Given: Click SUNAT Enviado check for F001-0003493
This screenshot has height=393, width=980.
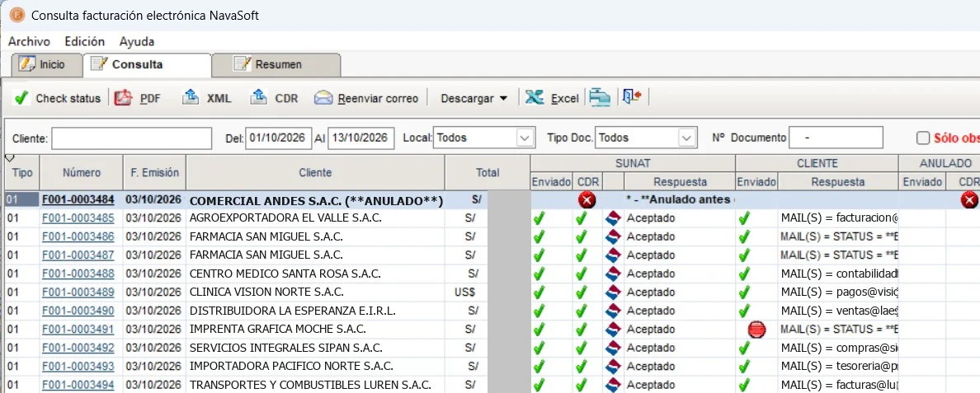Looking at the screenshot, I should tap(539, 366).
